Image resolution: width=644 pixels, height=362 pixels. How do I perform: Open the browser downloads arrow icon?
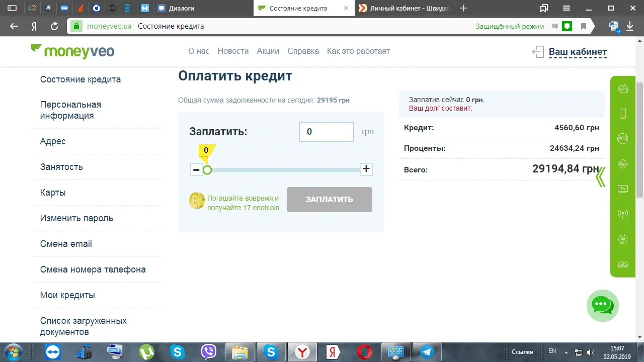[x=630, y=26]
